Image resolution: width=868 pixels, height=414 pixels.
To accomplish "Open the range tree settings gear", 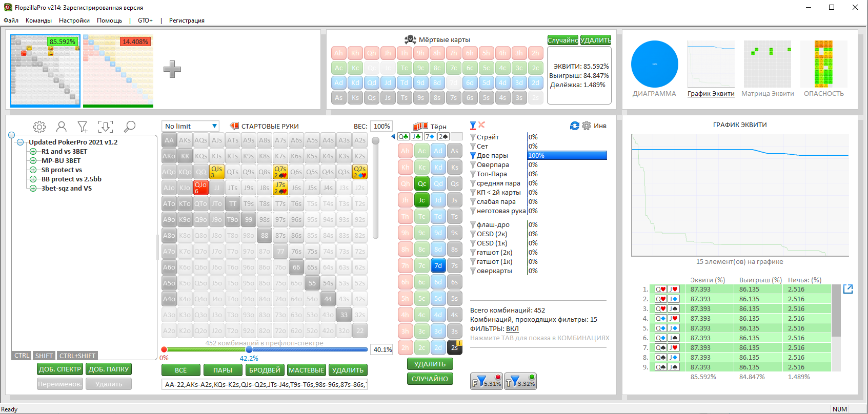I will click(x=39, y=127).
